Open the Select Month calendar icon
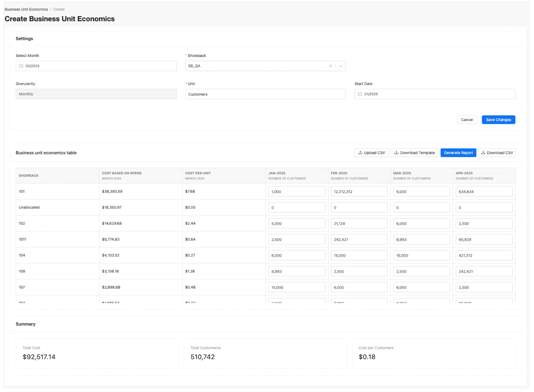Viewport: 534px width, 392px height. tap(21, 66)
